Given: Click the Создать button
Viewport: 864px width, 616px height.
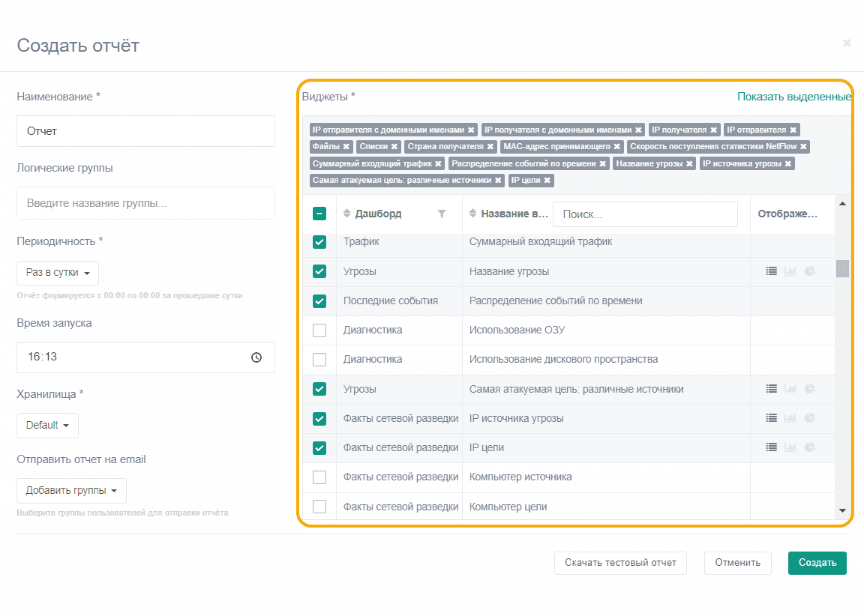Looking at the screenshot, I should click(817, 563).
